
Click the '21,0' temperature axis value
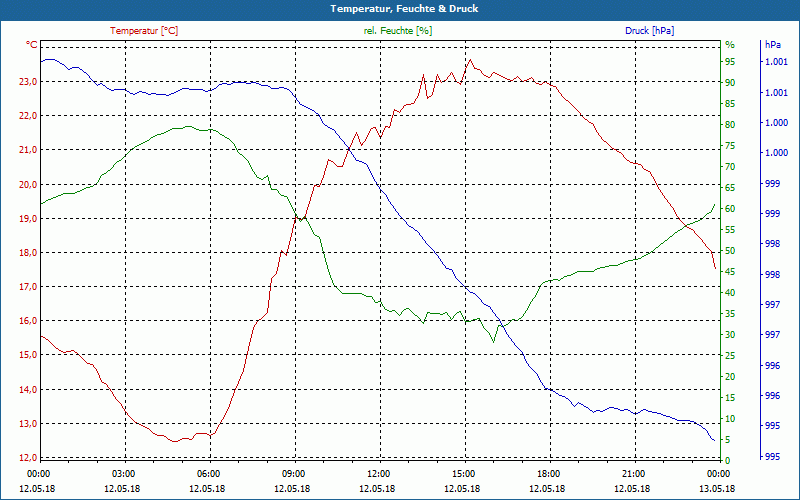tap(28, 150)
